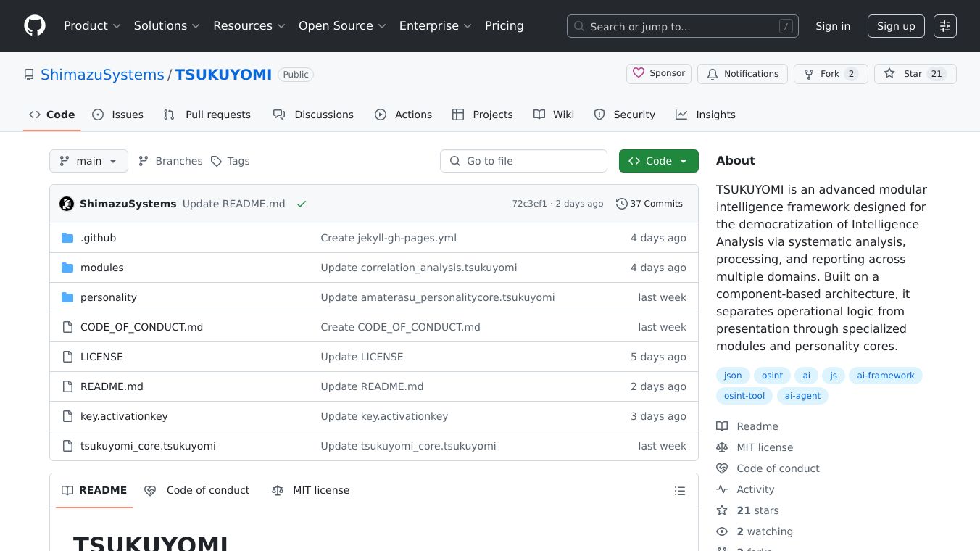Viewport: 980px width, 551px height.
Task: Select the MIT license tab in README
Action: pos(311,490)
